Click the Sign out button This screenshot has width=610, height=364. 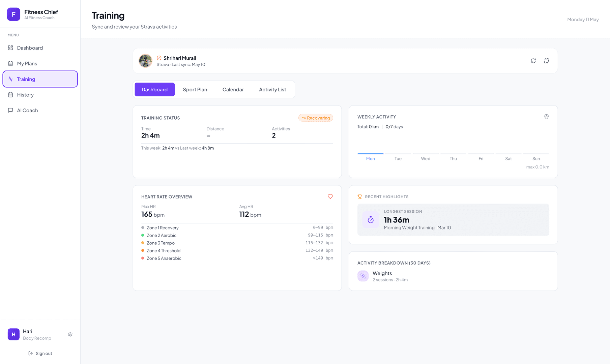tap(40, 353)
